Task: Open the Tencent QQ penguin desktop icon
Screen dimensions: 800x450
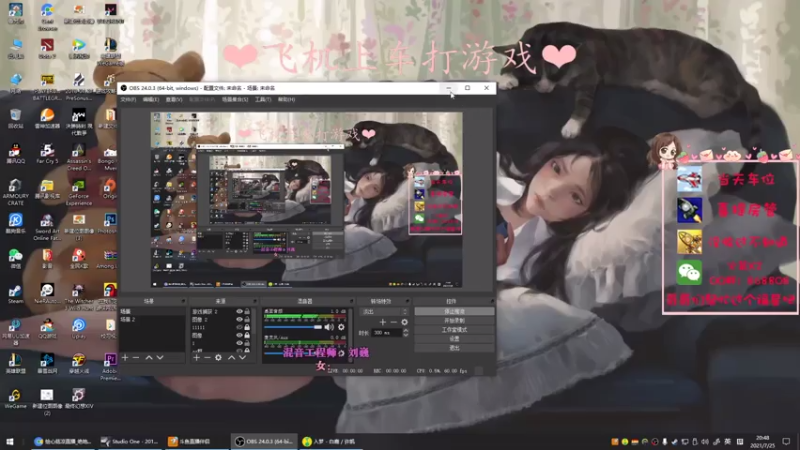Action: pyautogui.click(x=15, y=154)
